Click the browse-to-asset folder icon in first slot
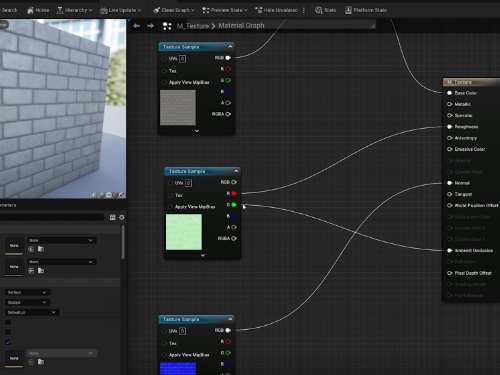 click(41, 249)
